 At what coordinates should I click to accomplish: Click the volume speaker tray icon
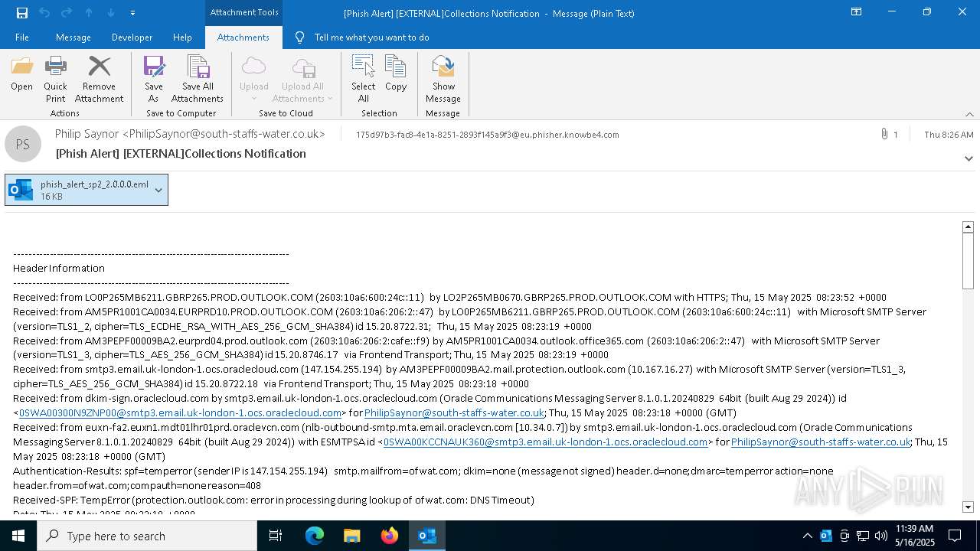point(880,536)
